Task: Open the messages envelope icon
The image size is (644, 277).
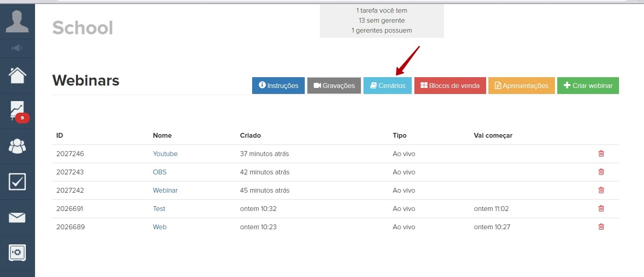Action: (x=17, y=217)
